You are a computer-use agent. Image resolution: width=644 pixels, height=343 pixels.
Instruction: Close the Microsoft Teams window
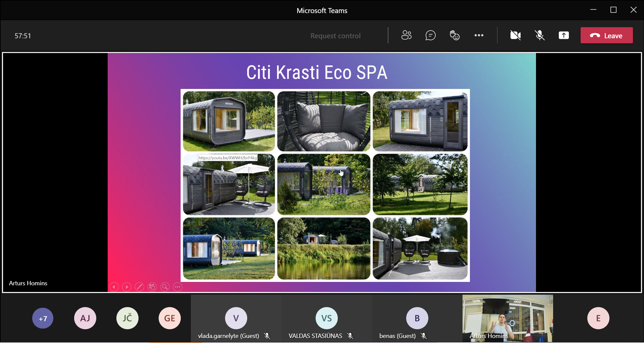coord(634,10)
